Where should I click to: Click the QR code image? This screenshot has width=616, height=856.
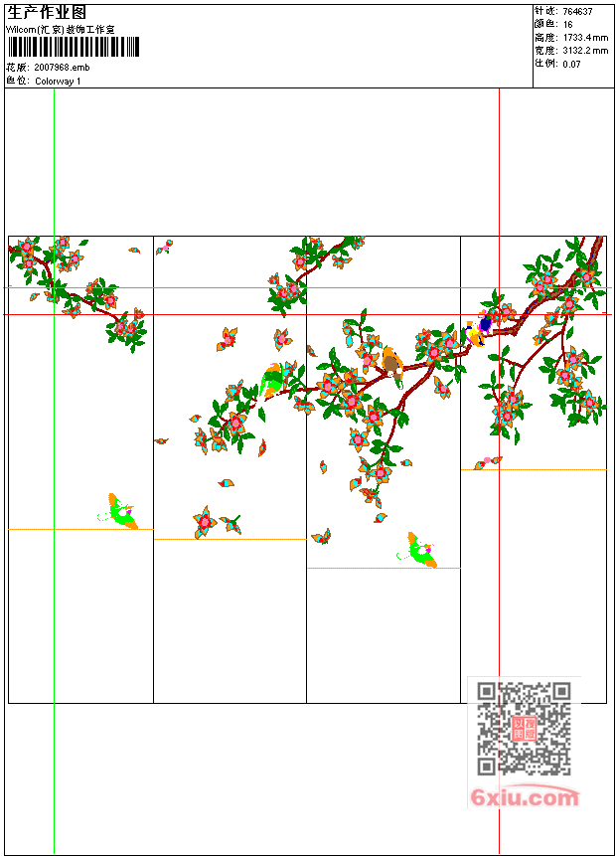(x=524, y=729)
